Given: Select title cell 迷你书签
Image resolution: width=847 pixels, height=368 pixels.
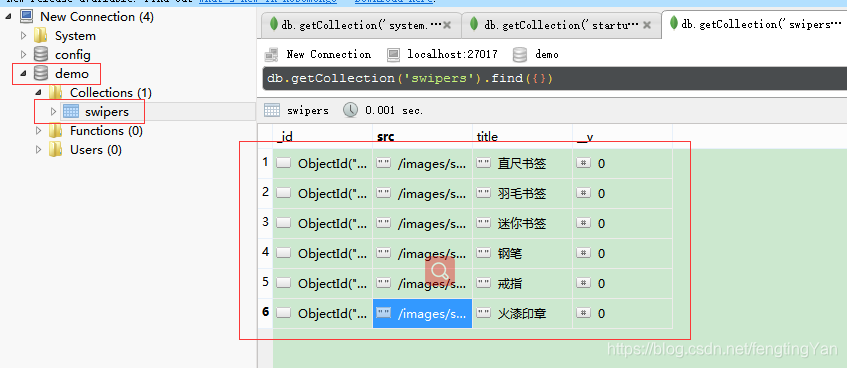Looking at the screenshot, I should (522, 224).
